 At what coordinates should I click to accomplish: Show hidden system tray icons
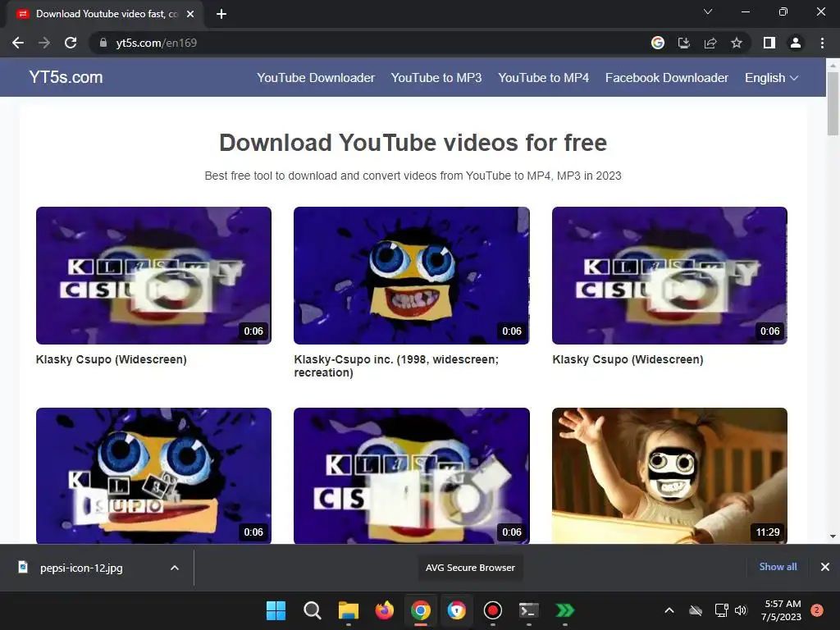[x=669, y=610]
